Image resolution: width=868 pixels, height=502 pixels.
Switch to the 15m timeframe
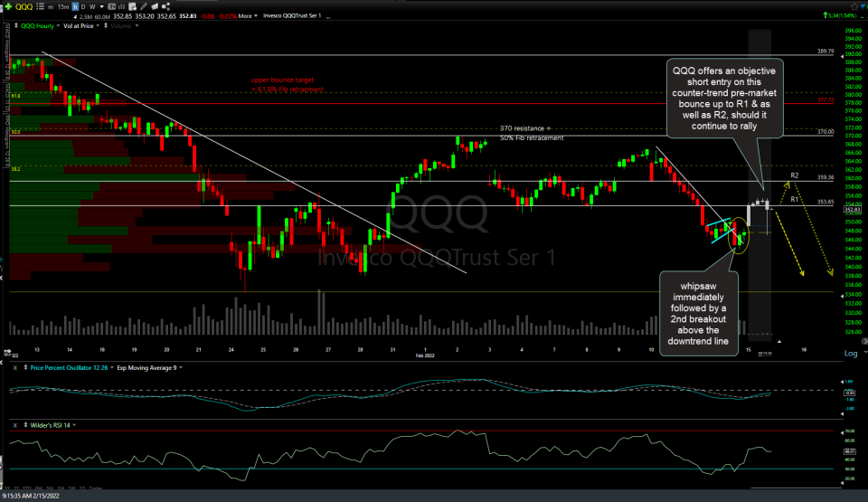click(x=63, y=6)
